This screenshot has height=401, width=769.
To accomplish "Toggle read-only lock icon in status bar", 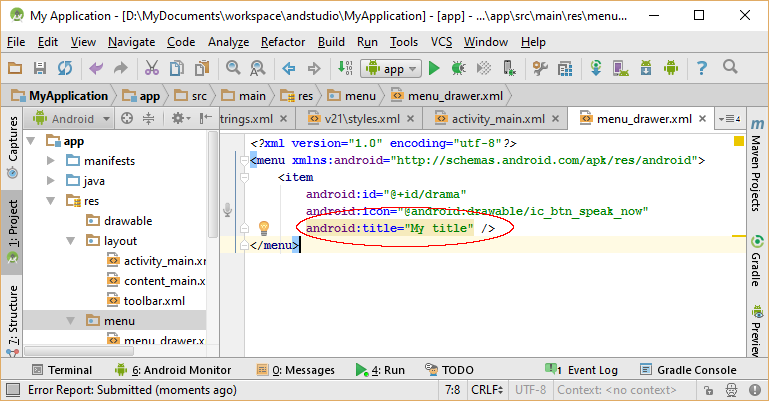I will click(x=708, y=390).
